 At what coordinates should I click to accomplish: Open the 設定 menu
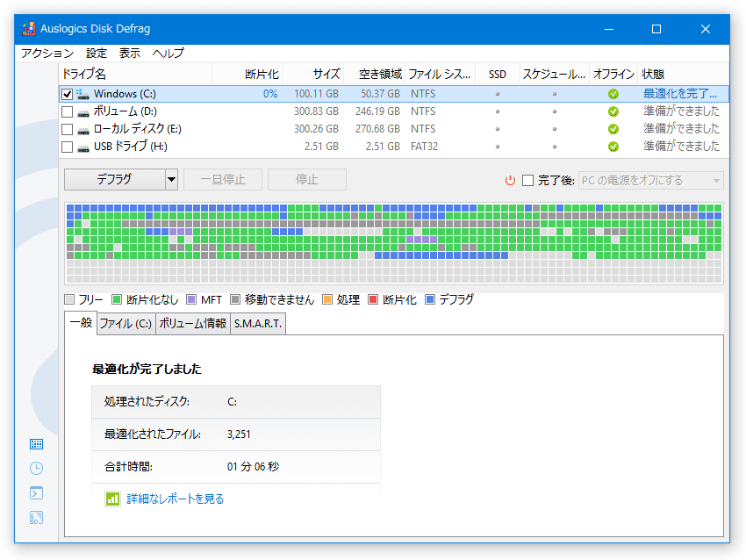click(97, 53)
